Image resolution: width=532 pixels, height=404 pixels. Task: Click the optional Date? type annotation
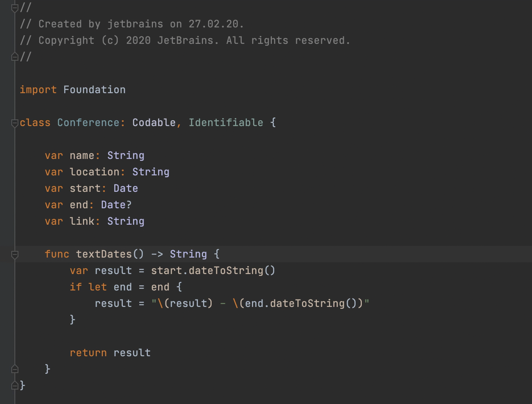tap(116, 205)
